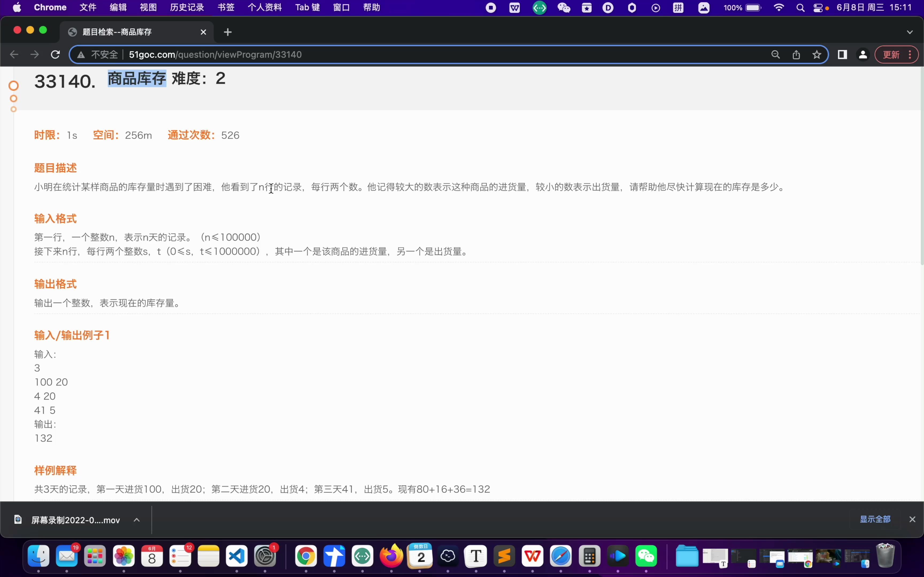Open the 历史记录 menu
924x577 pixels.
[x=187, y=8]
